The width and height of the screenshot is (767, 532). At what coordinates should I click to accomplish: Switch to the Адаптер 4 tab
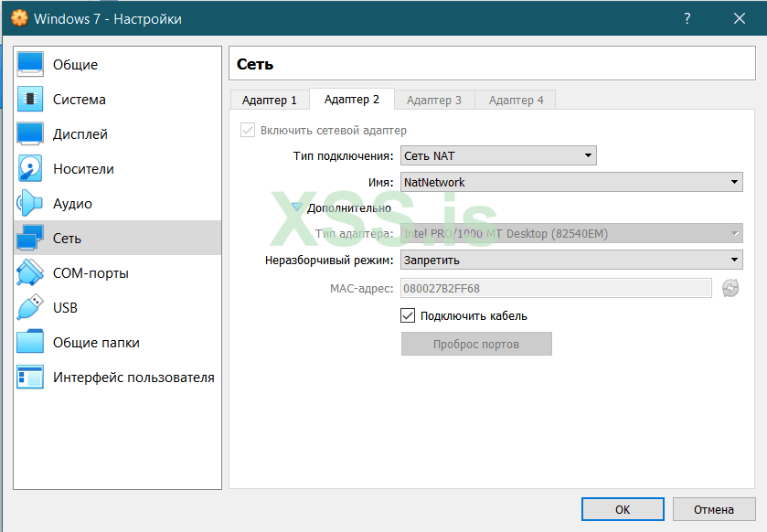517,100
